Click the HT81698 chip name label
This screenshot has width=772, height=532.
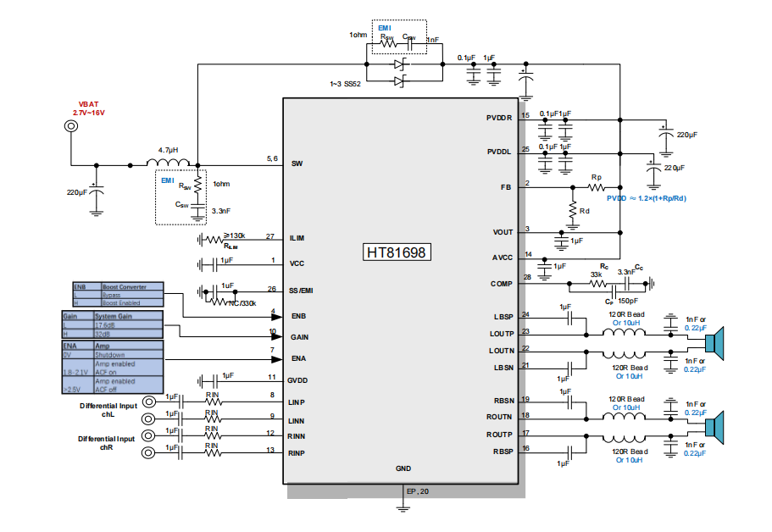point(397,252)
